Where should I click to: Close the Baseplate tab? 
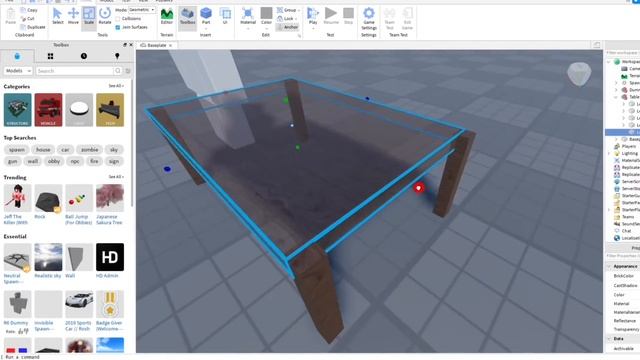tap(171, 45)
